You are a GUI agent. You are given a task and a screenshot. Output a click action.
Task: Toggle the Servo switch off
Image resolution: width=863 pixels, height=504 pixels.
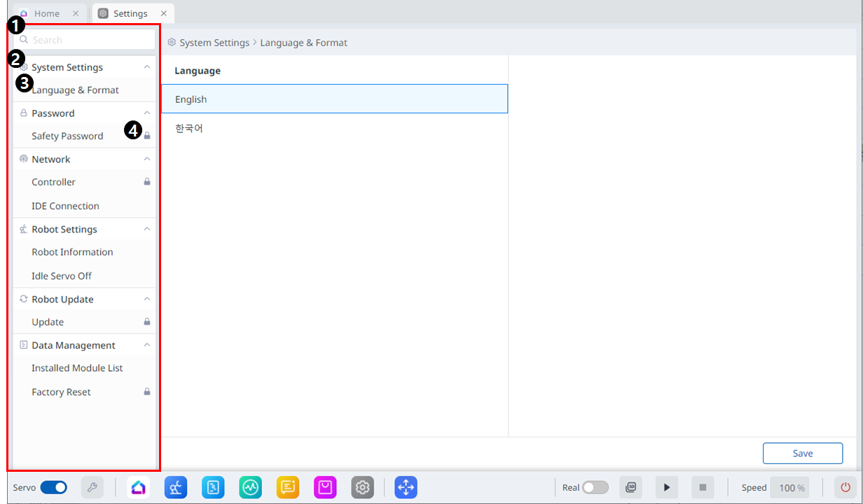54,487
